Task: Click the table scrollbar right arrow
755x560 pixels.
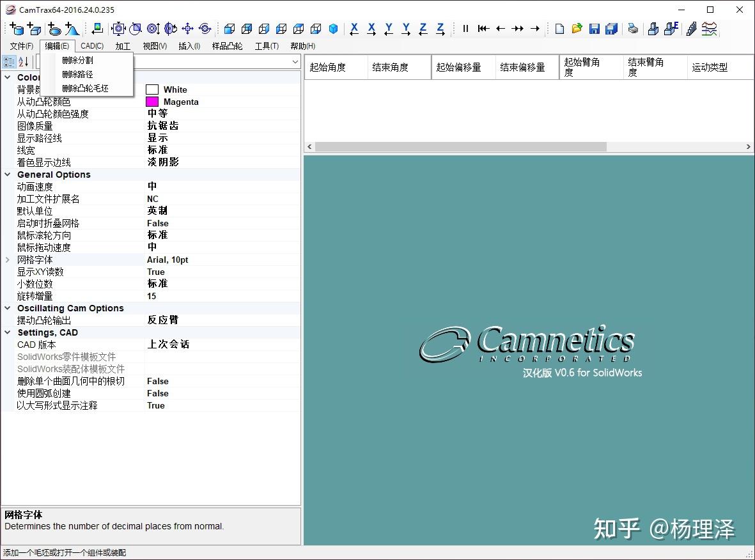Action: [x=748, y=146]
